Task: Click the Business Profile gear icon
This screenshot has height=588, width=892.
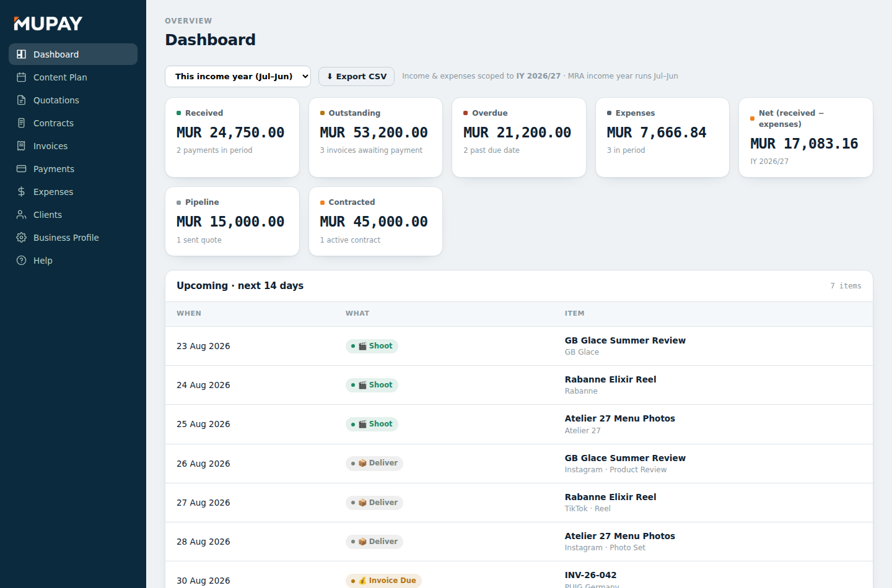Action: [21, 238]
